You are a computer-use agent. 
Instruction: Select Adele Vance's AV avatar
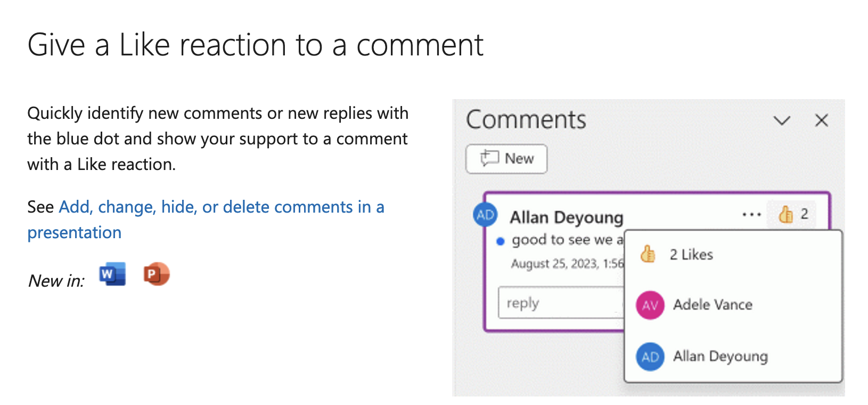coord(650,305)
